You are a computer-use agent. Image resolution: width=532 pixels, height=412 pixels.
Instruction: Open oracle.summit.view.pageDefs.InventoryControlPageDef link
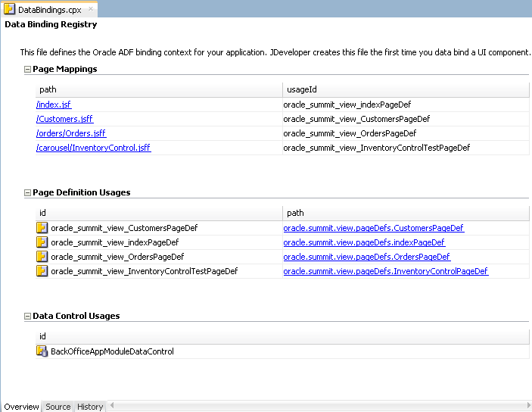386,271
